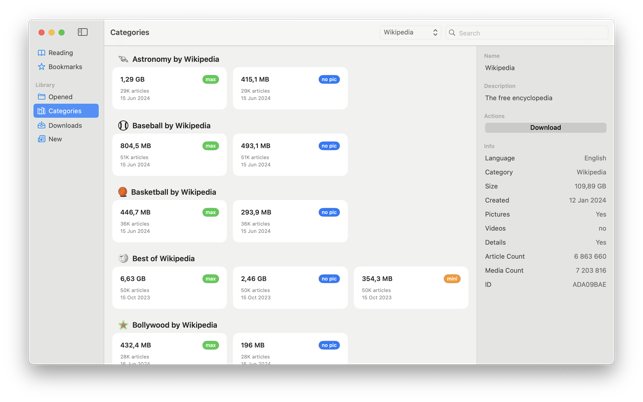
Task: Click the Baseball by Wikipedia ball icon
Action: [x=123, y=126]
